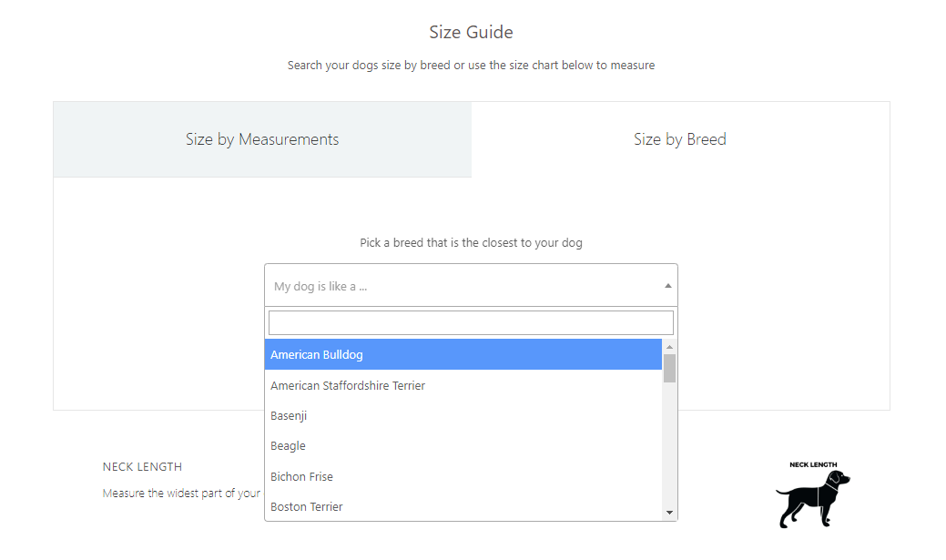This screenshot has width=946, height=560.
Task: Click the breed list scroll-up arrow
Action: tap(670, 347)
